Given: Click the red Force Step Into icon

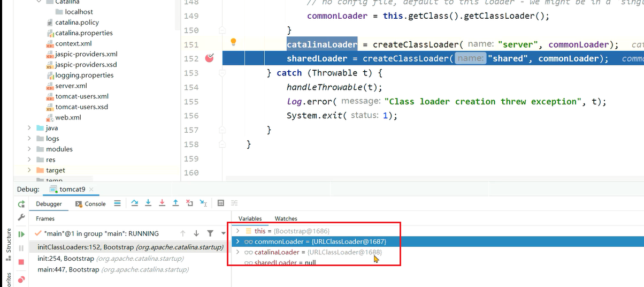Looking at the screenshot, I should pyautogui.click(x=162, y=203).
